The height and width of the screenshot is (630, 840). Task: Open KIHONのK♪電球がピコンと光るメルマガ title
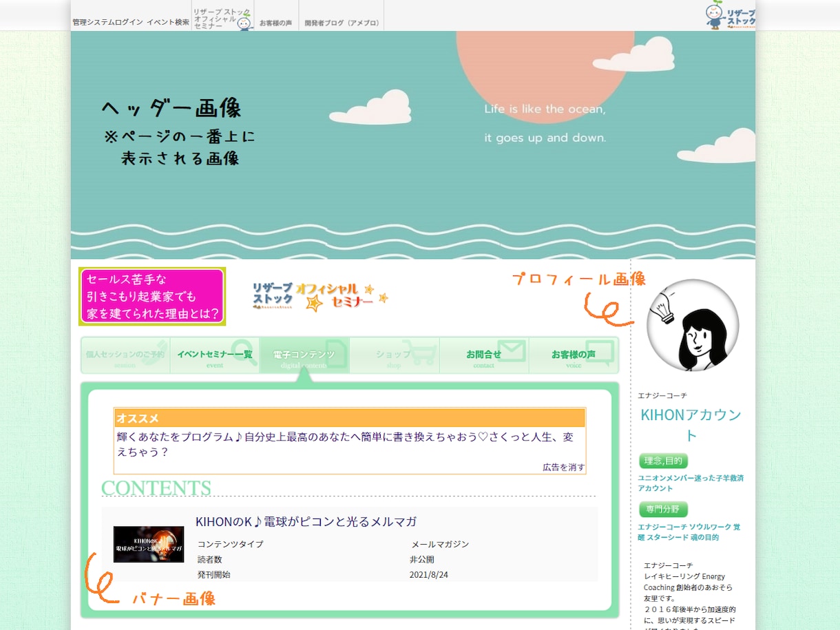click(x=306, y=521)
